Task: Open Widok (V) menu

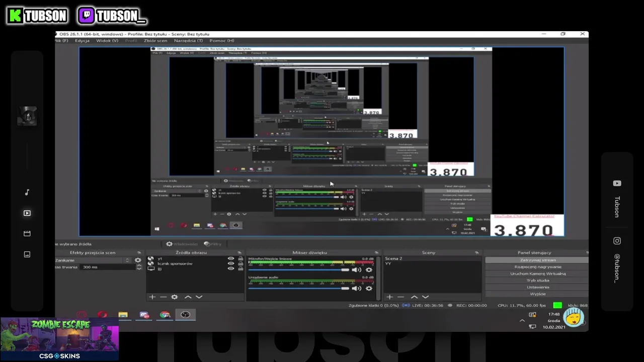Action: 107,41
